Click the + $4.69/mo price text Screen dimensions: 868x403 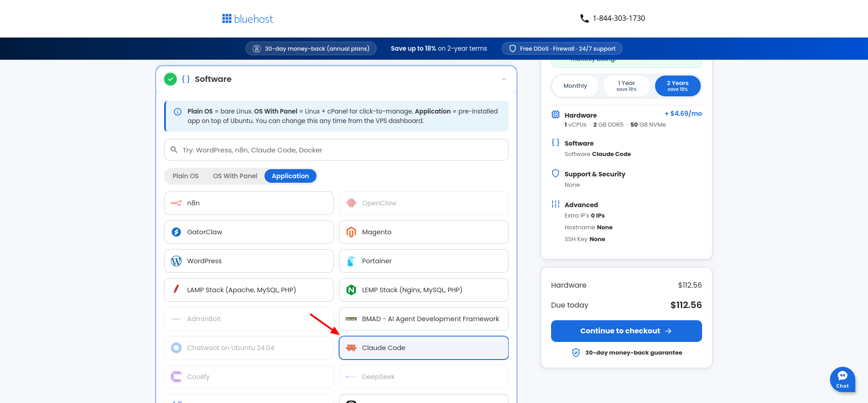pyautogui.click(x=683, y=114)
